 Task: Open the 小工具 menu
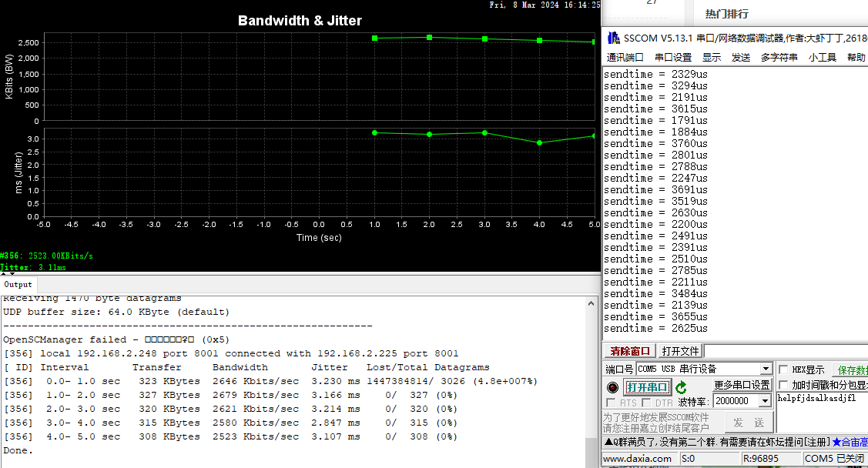[x=822, y=58]
